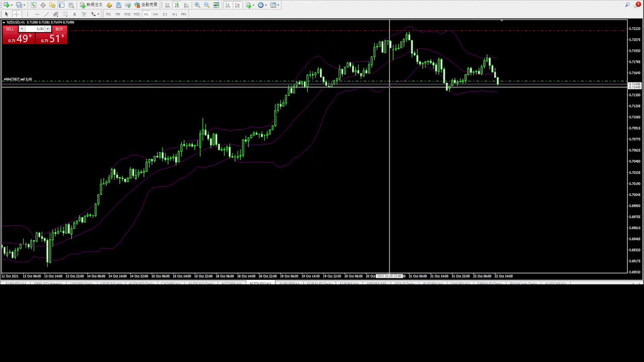Zoom out of the chart
This screenshot has width=644, height=362.
pyautogui.click(x=207, y=5)
